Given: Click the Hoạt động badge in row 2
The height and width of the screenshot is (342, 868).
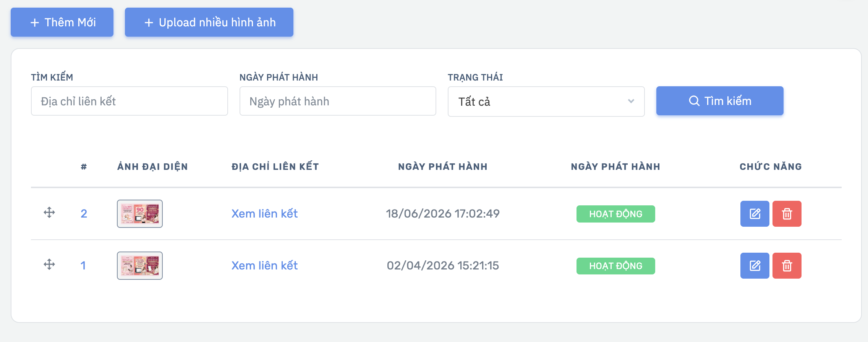Looking at the screenshot, I should [615, 214].
